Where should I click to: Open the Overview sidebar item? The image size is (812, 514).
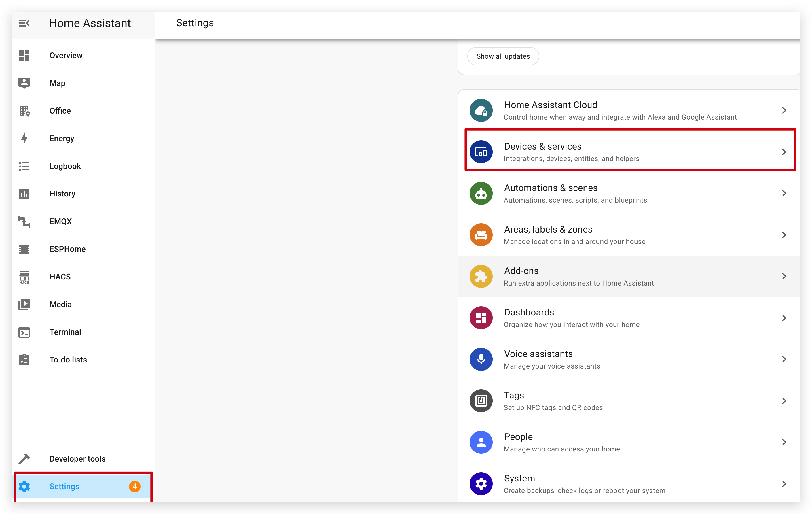pyautogui.click(x=83, y=55)
